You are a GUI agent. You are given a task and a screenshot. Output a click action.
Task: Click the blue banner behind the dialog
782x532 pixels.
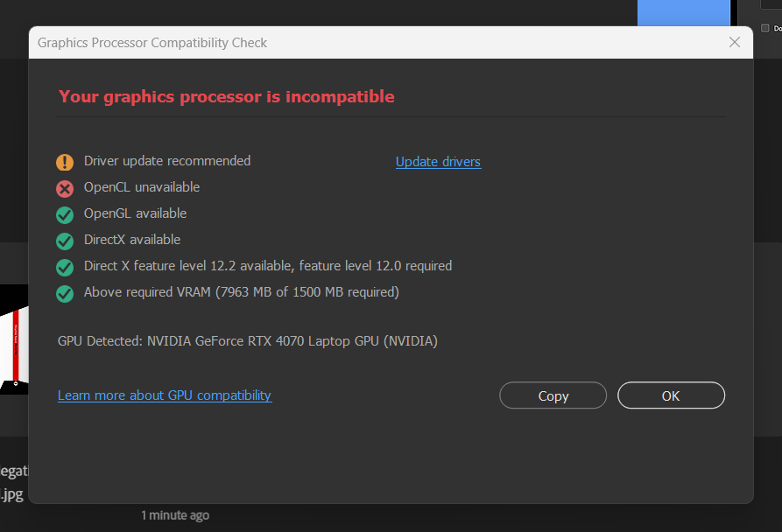point(683,13)
